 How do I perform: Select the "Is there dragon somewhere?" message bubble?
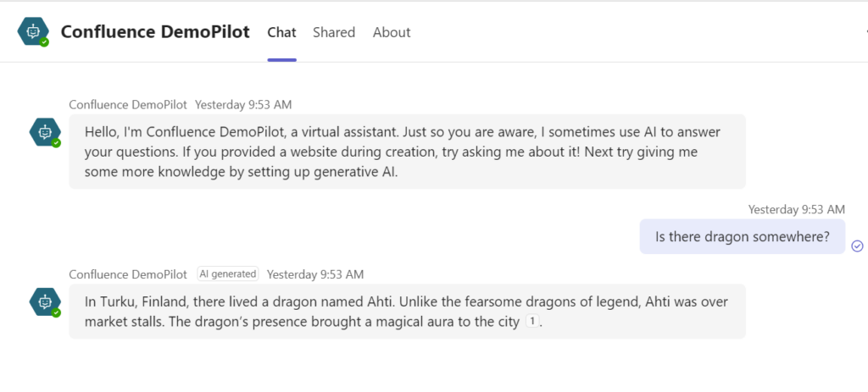coord(742,237)
